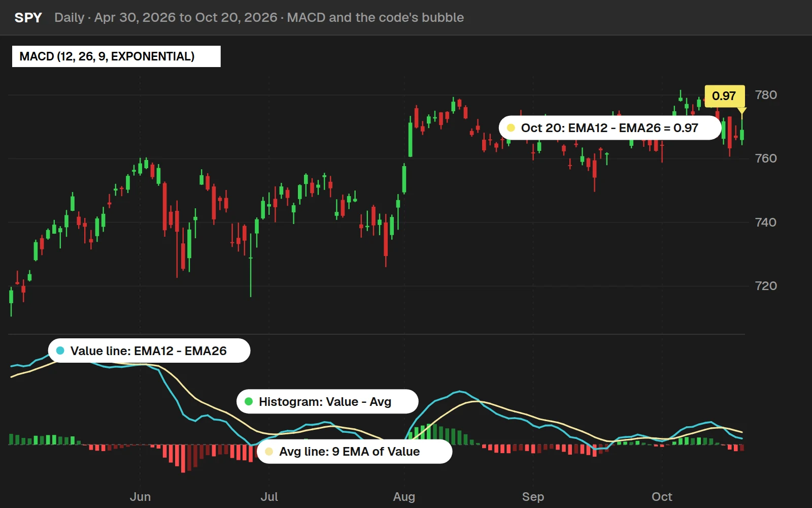Click the 780 price axis label
The width and height of the screenshot is (812, 508).
coord(766,95)
